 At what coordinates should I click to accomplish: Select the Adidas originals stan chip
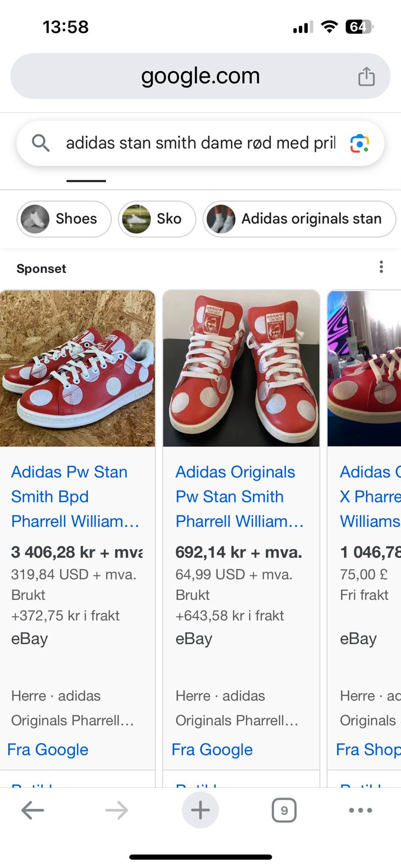pos(300,219)
